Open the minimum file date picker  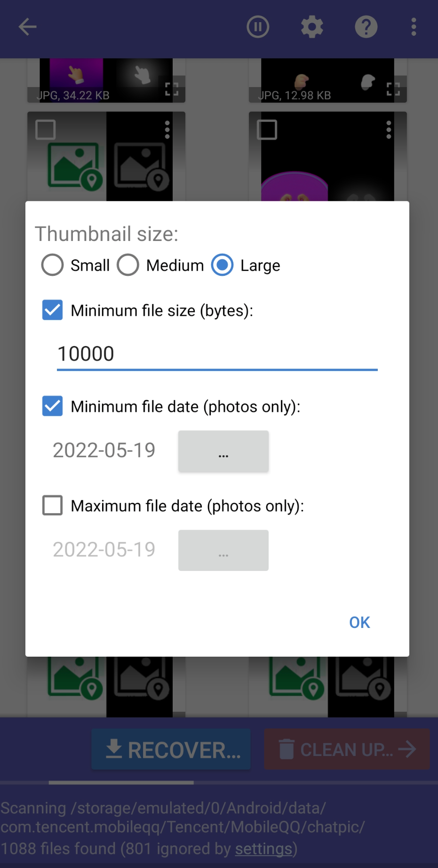(223, 451)
